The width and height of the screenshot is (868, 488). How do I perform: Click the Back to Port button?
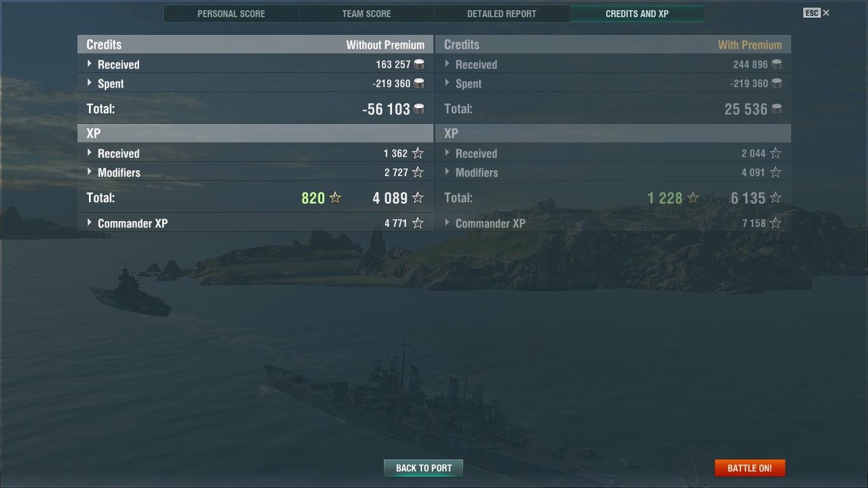[424, 468]
